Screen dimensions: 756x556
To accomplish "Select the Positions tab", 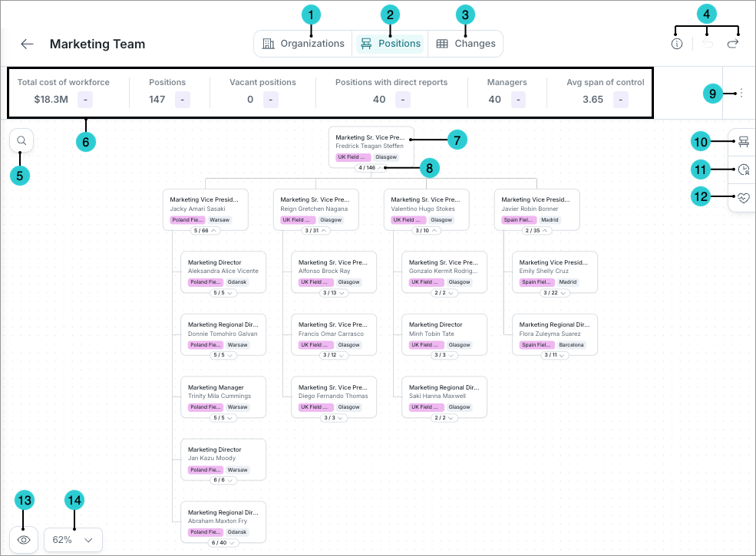I will (x=391, y=44).
